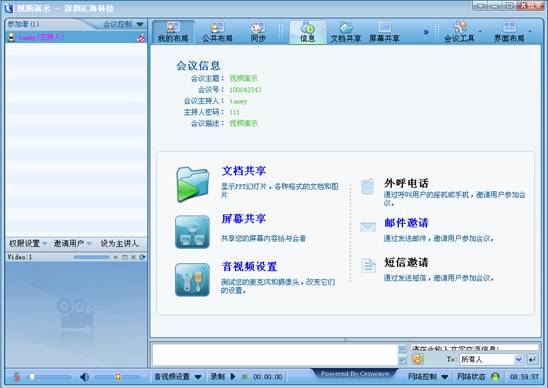Click the upper small icon beside chat box

coord(402,349)
